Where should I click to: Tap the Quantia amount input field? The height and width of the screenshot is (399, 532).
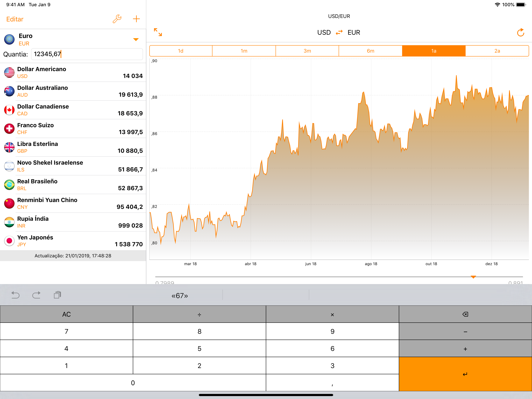(x=87, y=54)
